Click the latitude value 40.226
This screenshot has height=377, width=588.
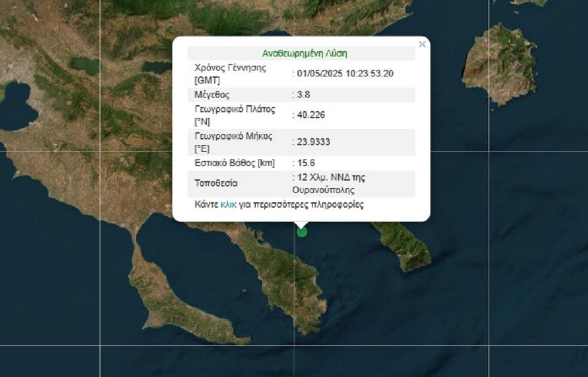coord(310,115)
